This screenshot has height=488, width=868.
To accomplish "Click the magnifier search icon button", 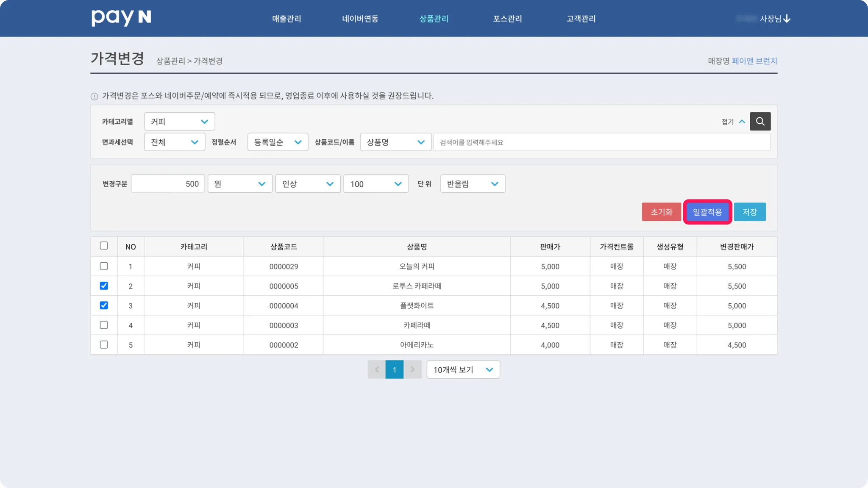I will [x=760, y=122].
